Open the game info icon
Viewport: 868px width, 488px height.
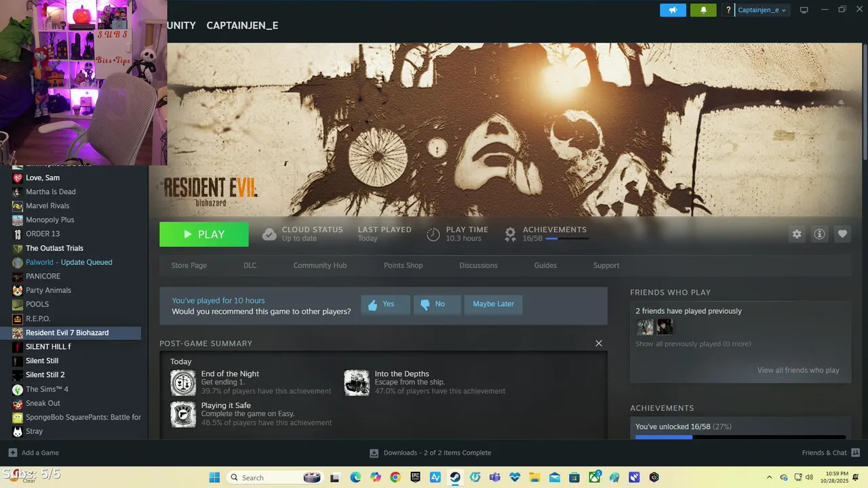(x=820, y=234)
